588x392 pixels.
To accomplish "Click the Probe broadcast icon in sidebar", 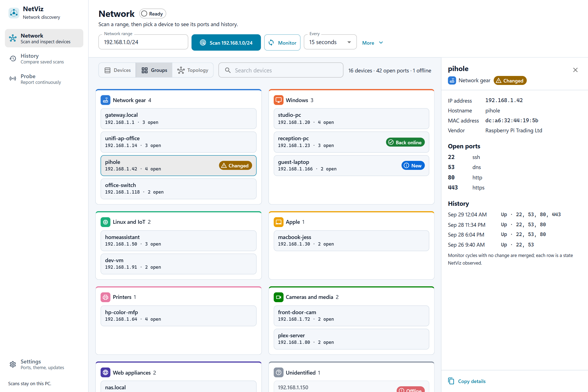I will pos(13,79).
